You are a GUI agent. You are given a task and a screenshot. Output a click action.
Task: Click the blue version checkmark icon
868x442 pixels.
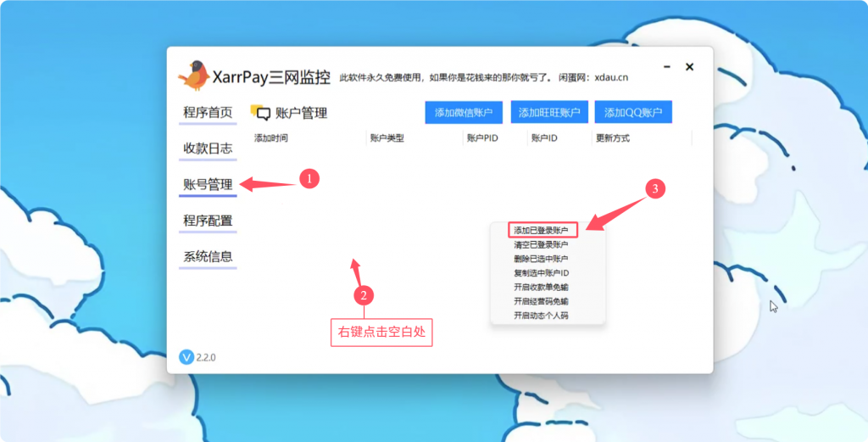click(186, 357)
